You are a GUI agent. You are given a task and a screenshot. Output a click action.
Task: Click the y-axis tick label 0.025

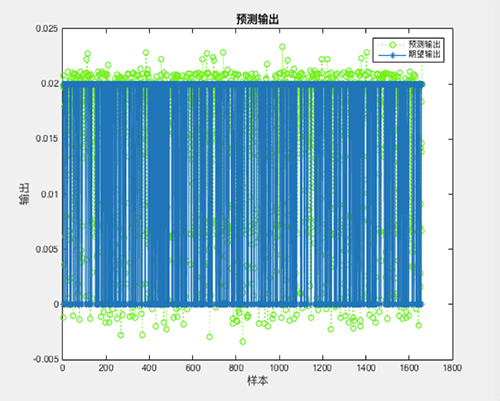click(x=47, y=29)
